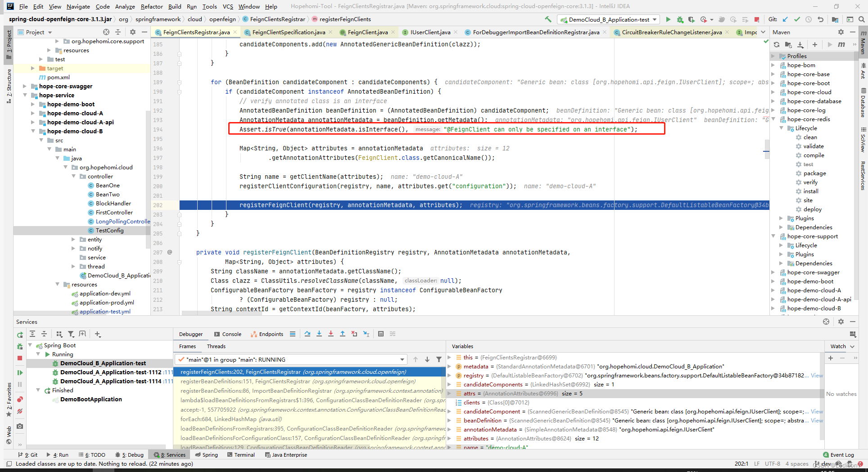Screen dimensions: 868x472
Task: Open the Refactor menu
Action: coord(152,6)
